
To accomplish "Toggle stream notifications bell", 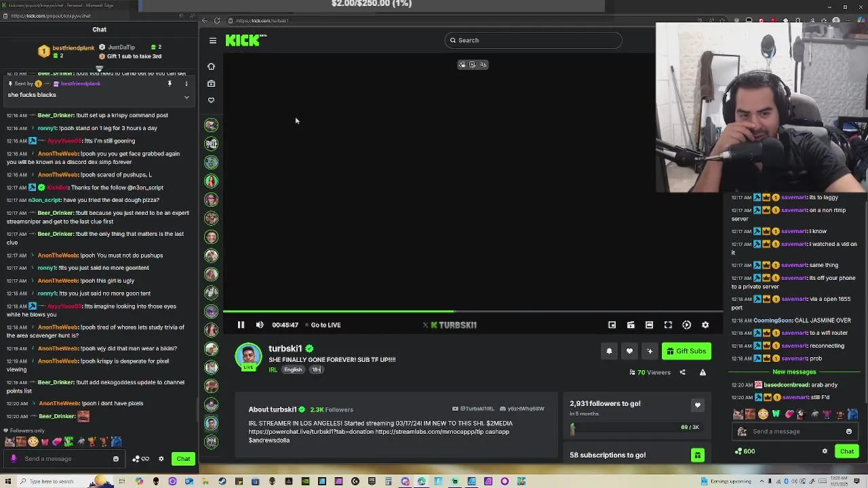I will coord(609,351).
